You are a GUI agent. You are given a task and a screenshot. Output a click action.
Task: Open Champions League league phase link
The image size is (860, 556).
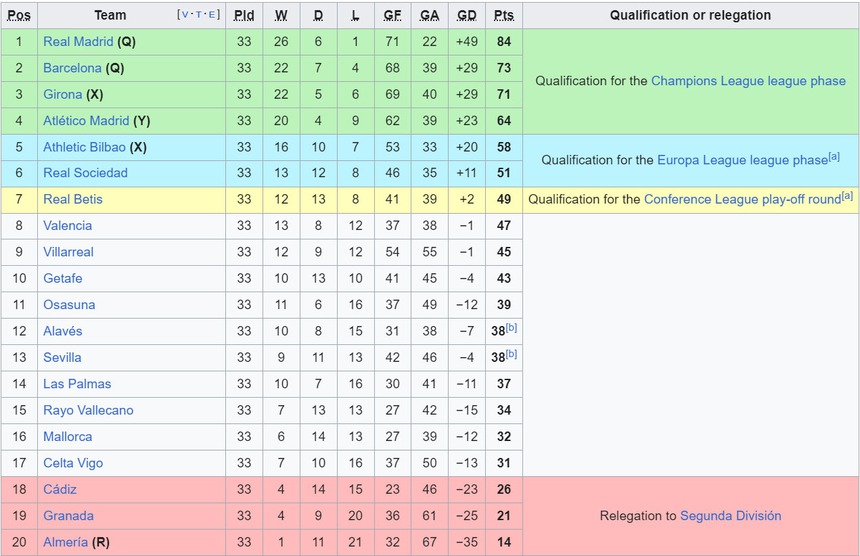[748, 81]
